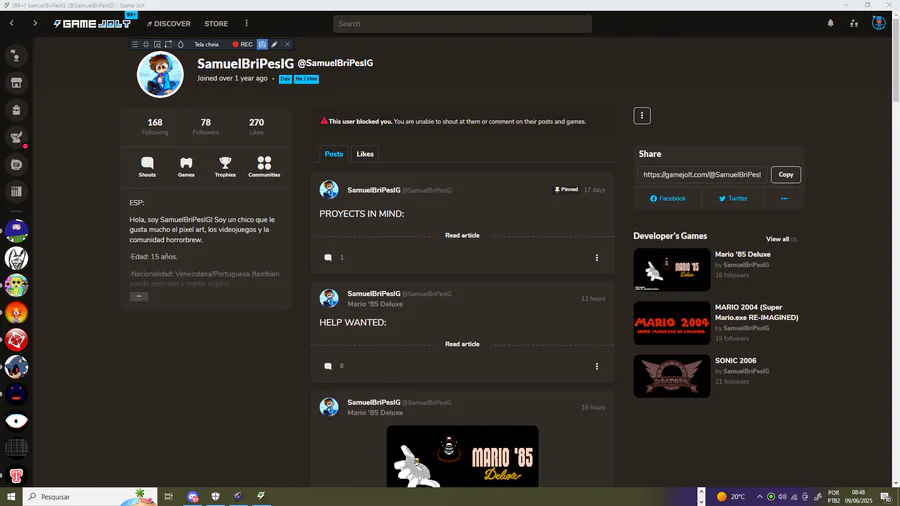Viewport: 900px width, 506px height.
Task: Read article on PROYECTS IN MIND post
Action: [x=462, y=235]
